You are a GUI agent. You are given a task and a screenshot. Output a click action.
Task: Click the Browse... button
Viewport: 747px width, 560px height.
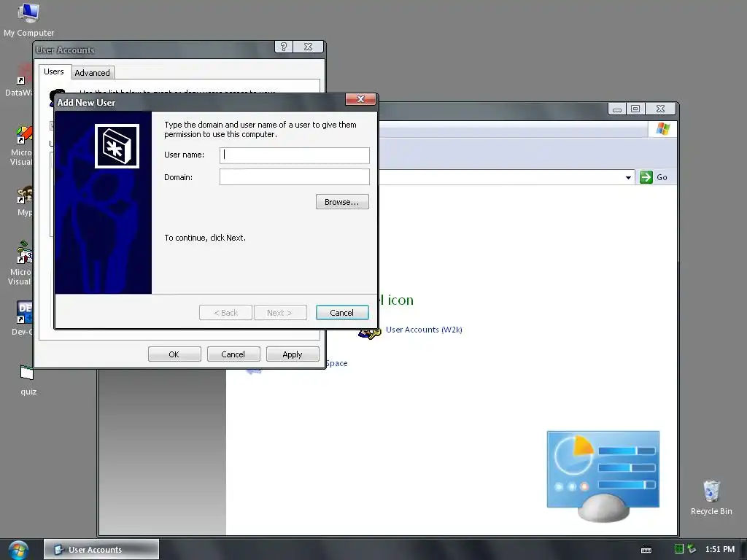tap(342, 202)
